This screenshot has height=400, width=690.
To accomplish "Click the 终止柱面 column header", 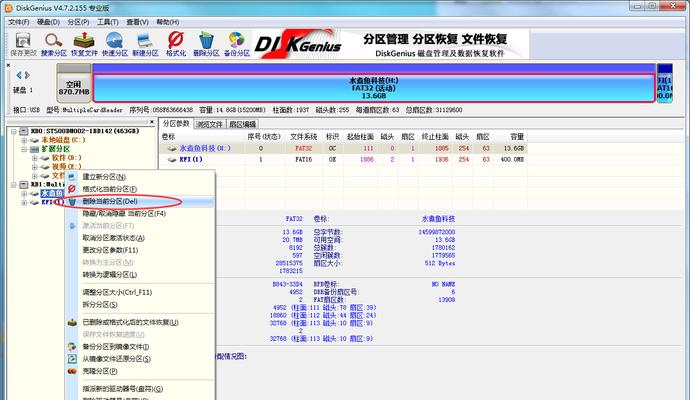I will tap(435, 137).
